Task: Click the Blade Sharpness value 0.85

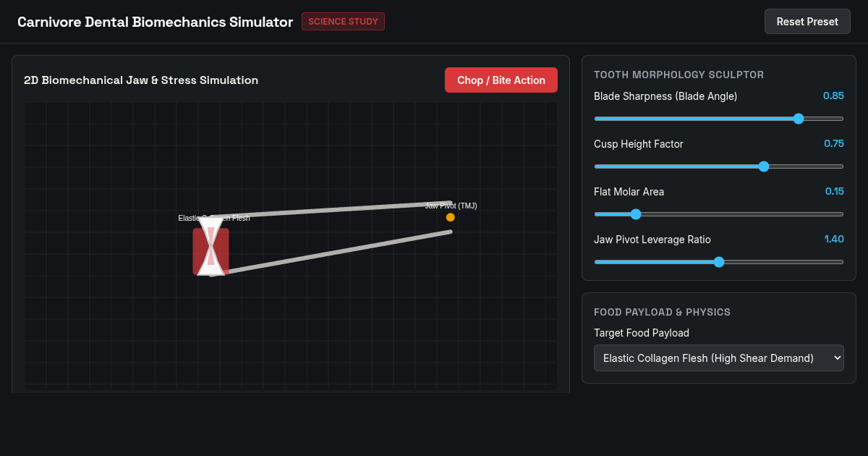Action: (833, 96)
